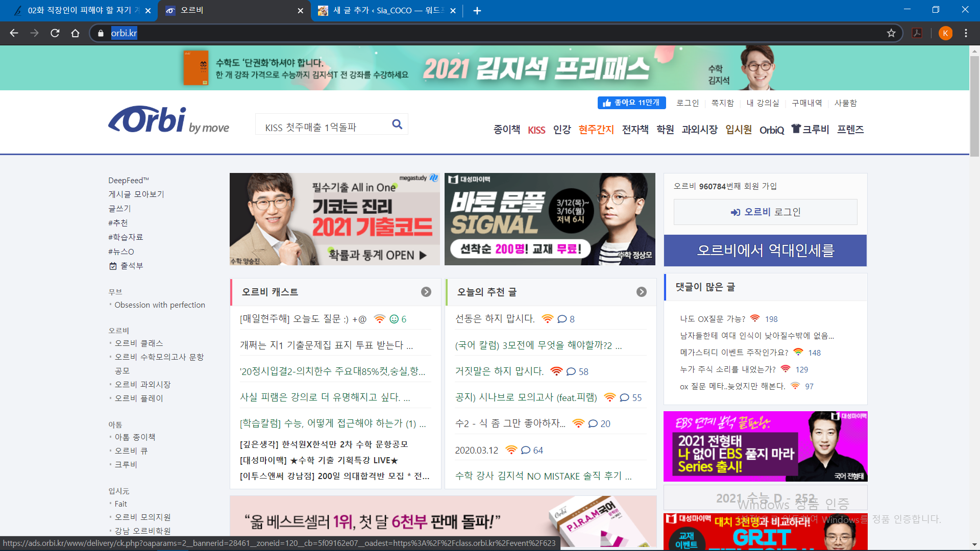Viewport: 980px width, 551px height.
Task: Open the 전자책 menu
Action: (635, 130)
